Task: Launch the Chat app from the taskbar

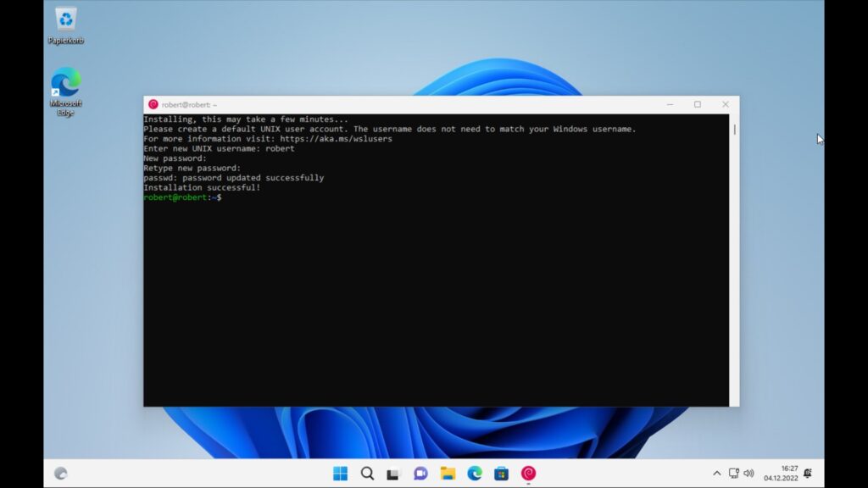Action: coord(420,474)
